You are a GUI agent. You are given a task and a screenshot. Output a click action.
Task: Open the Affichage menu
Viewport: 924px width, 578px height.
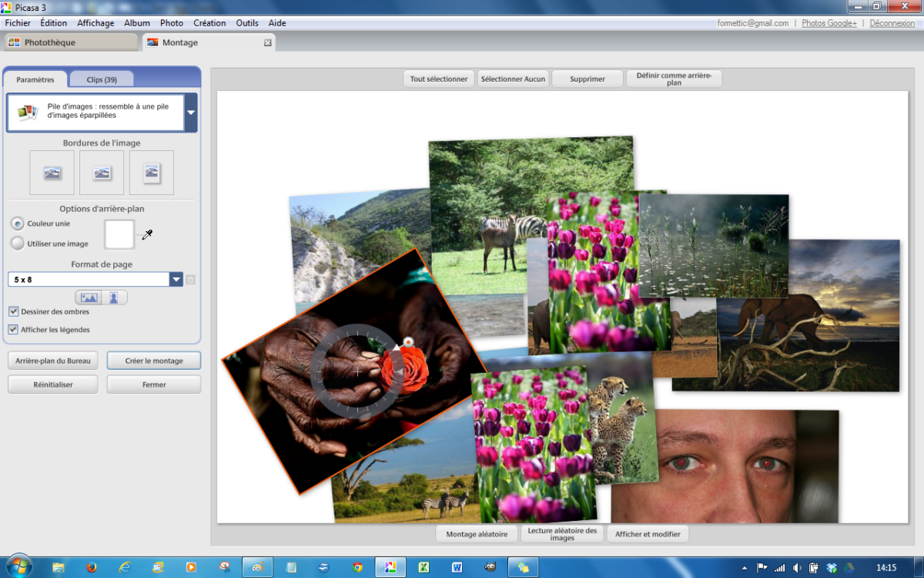(x=95, y=23)
